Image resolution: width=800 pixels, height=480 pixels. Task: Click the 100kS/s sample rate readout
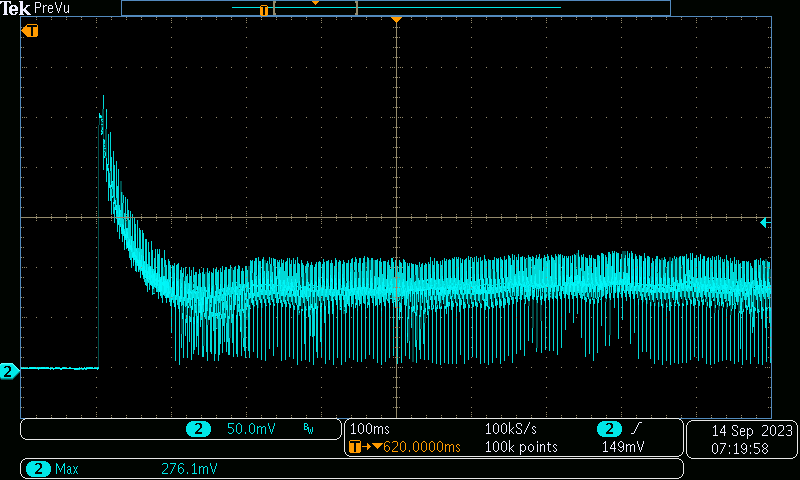tap(513, 429)
